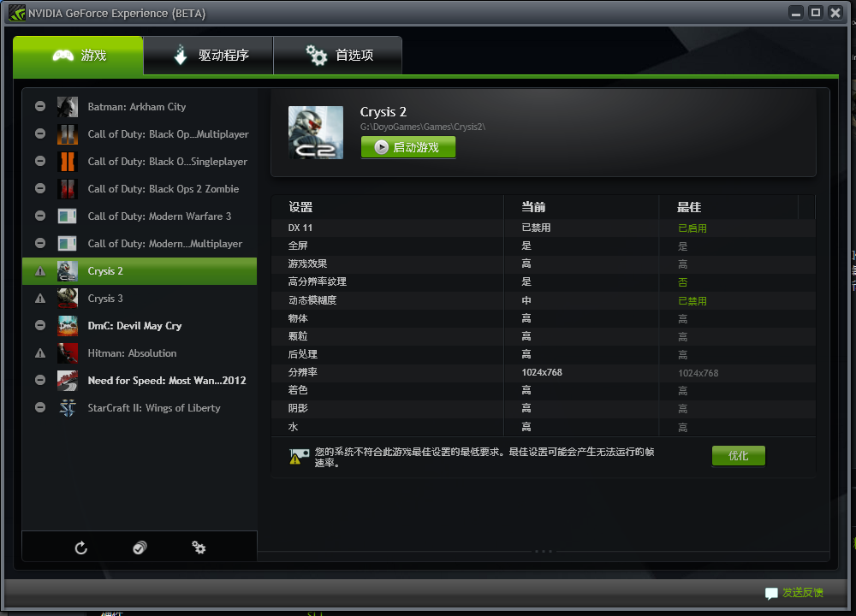Click minus icon beside Call of Duty Zombie
The height and width of the screenshot is (616, 856).
click(40, 188)
